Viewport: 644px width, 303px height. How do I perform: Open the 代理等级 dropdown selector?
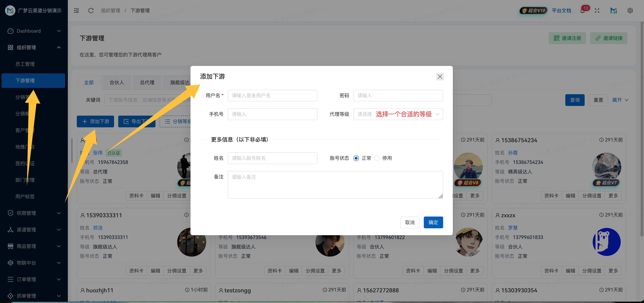(398, 114)
